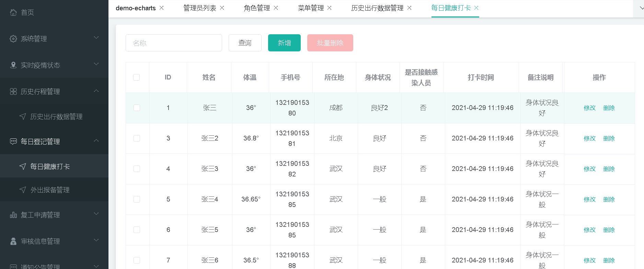Viewport: 644px width, 269px height.
Task: Click the paper-plane icon for 历史出行数据管理
Action: point(23,117)
